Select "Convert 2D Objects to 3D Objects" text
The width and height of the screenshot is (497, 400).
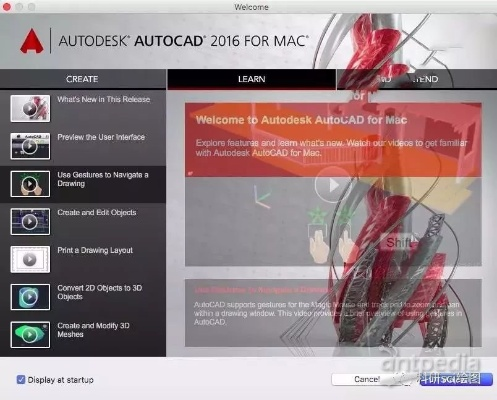point(99,292)
